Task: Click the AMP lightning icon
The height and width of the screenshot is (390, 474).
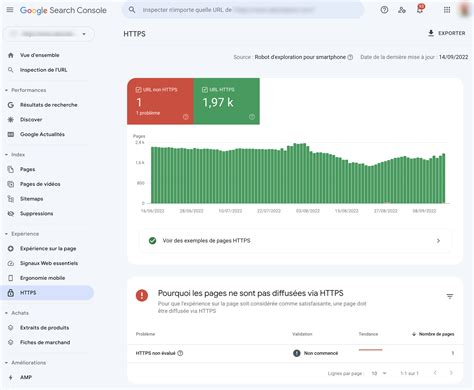Action: (11, 377)
